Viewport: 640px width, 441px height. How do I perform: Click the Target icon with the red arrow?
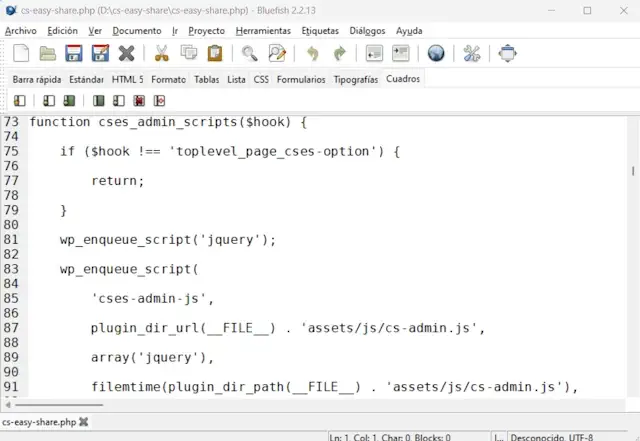(x=159, y=100)
